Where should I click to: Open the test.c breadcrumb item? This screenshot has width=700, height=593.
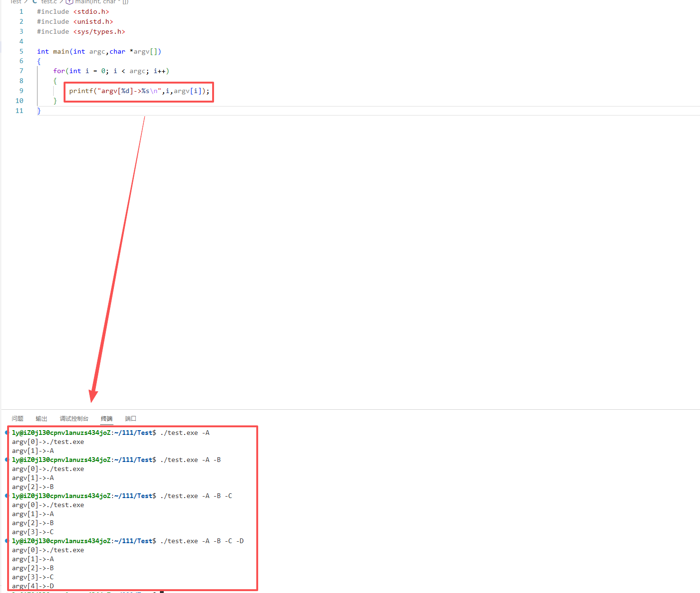click(45, 2)
